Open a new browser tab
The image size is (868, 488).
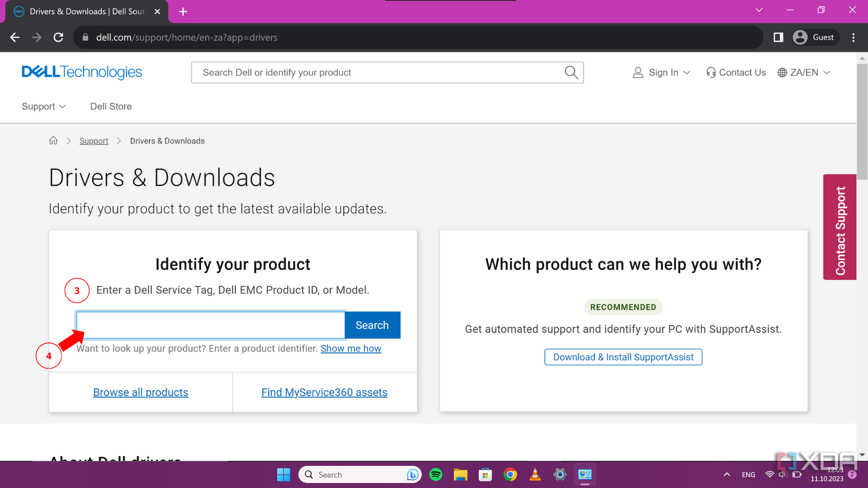[x=183, y=12]
